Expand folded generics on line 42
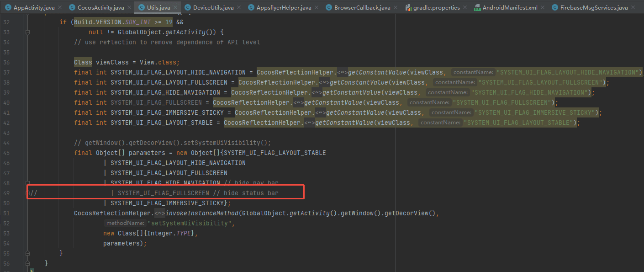The height and width of the screenshot is (272, 644). tap(310, 123)
